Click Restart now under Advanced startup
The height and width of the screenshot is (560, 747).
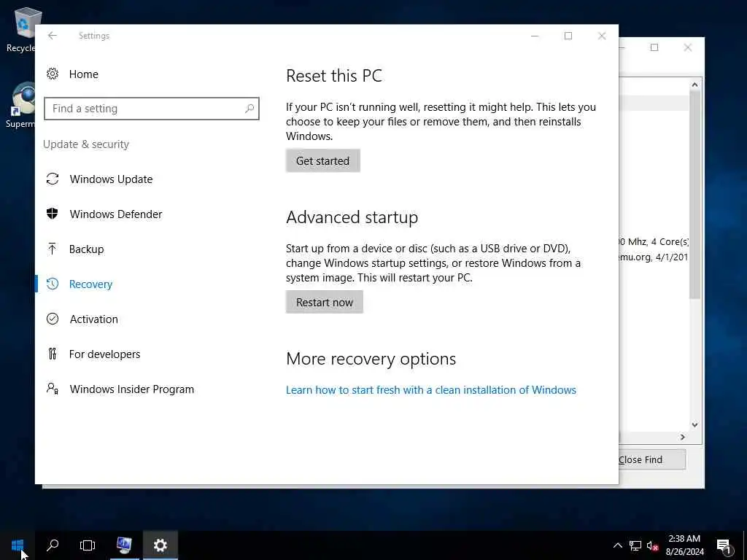tap(325, 302)
